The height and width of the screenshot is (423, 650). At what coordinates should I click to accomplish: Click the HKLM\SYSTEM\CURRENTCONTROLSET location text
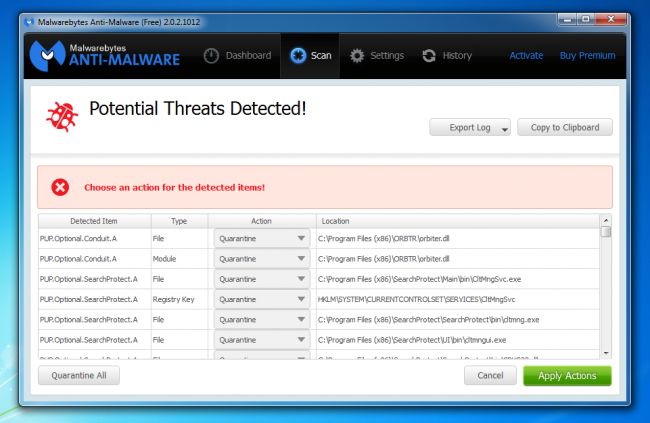click(x=416, y=299)
